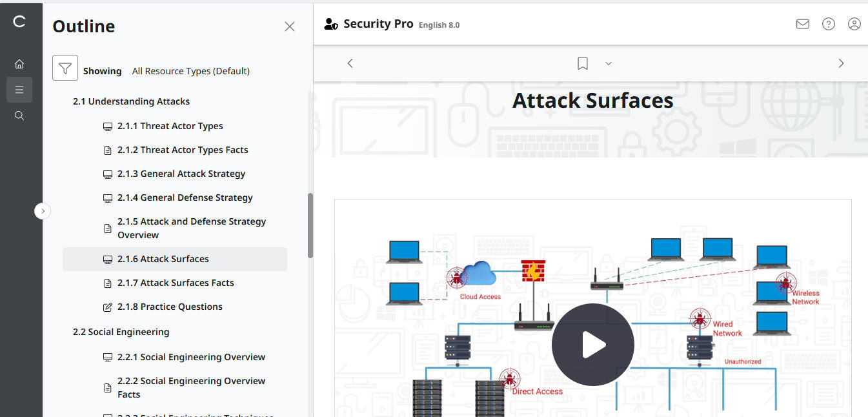Play the Attack Surfaces video

tap(592, 344)
